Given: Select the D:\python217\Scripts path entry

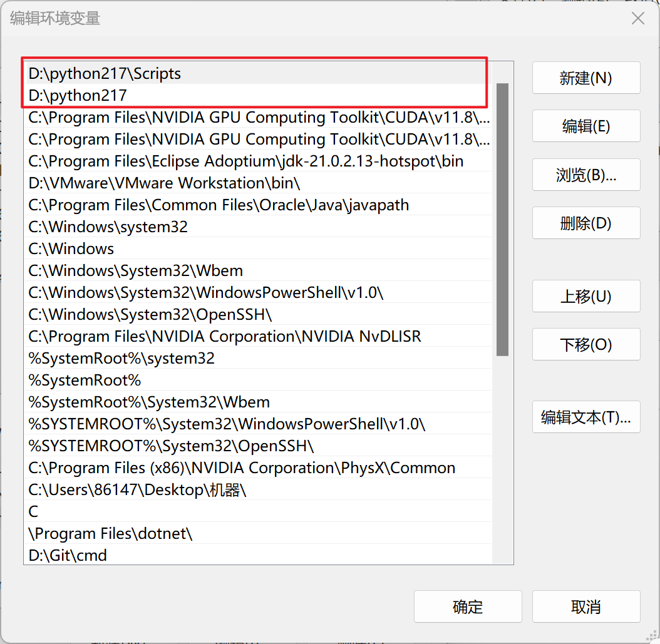Looking at the screenshot, I should 105,74.
